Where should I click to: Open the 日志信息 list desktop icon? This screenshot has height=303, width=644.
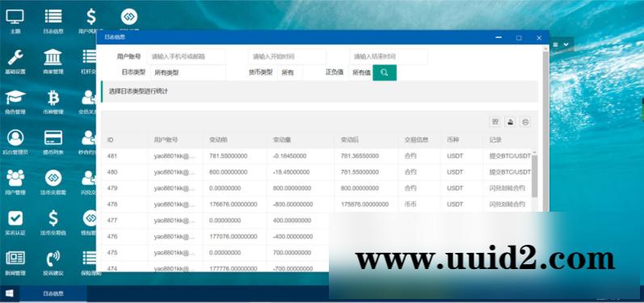click(53, 17)
